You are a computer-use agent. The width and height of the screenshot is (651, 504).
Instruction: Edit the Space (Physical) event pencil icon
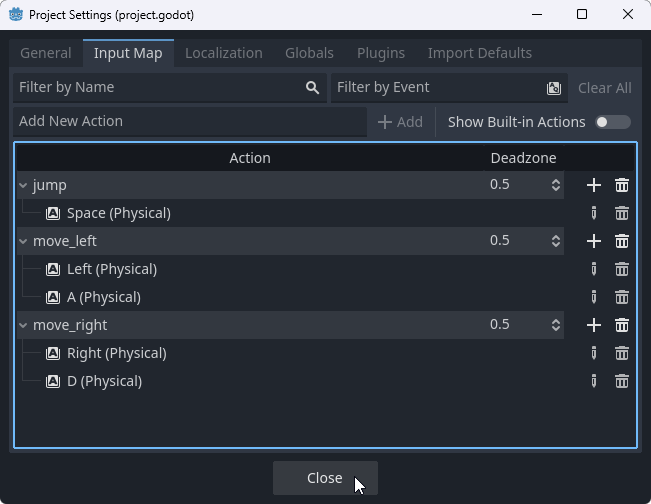click(x=594, y=213)
